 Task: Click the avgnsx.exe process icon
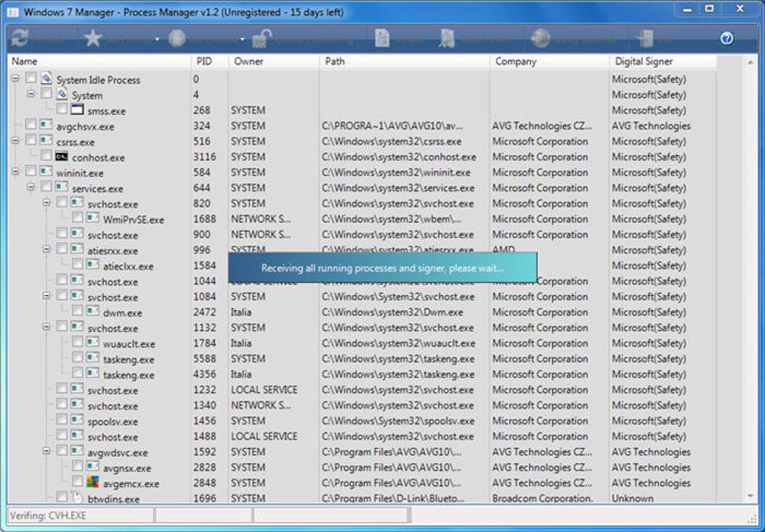(x=93, y=466)
